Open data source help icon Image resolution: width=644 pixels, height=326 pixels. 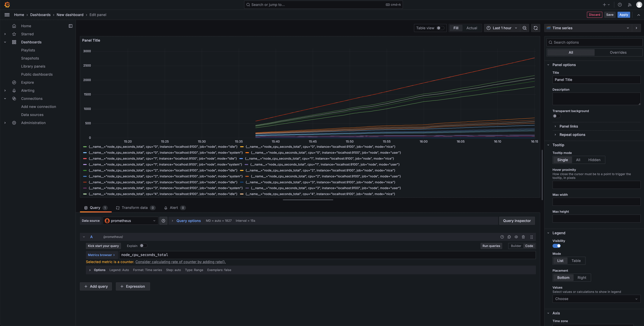click(163, 221)
